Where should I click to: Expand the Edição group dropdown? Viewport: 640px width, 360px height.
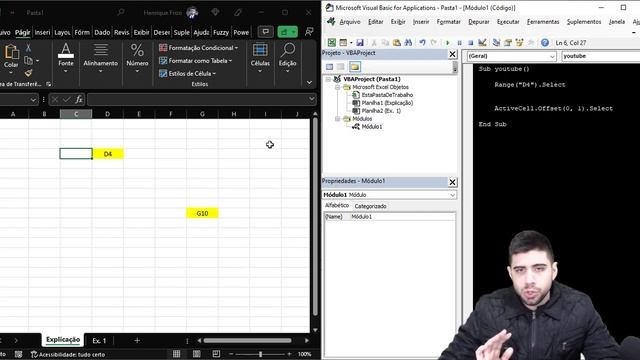[x=287, y=71]
